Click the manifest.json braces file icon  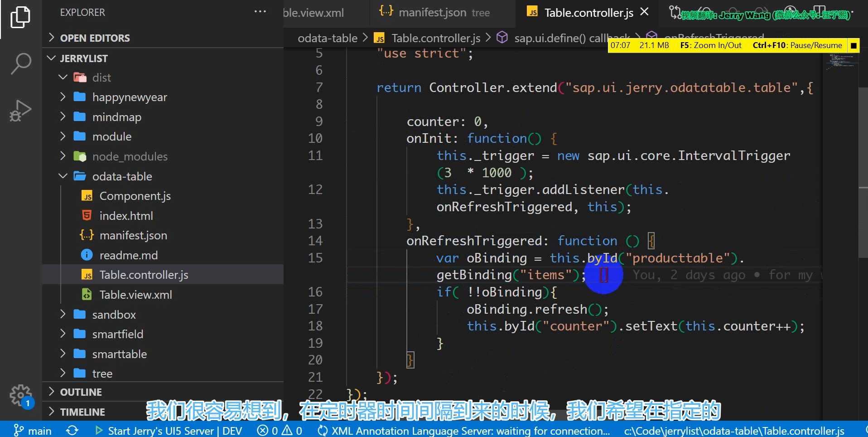[87, 235]
